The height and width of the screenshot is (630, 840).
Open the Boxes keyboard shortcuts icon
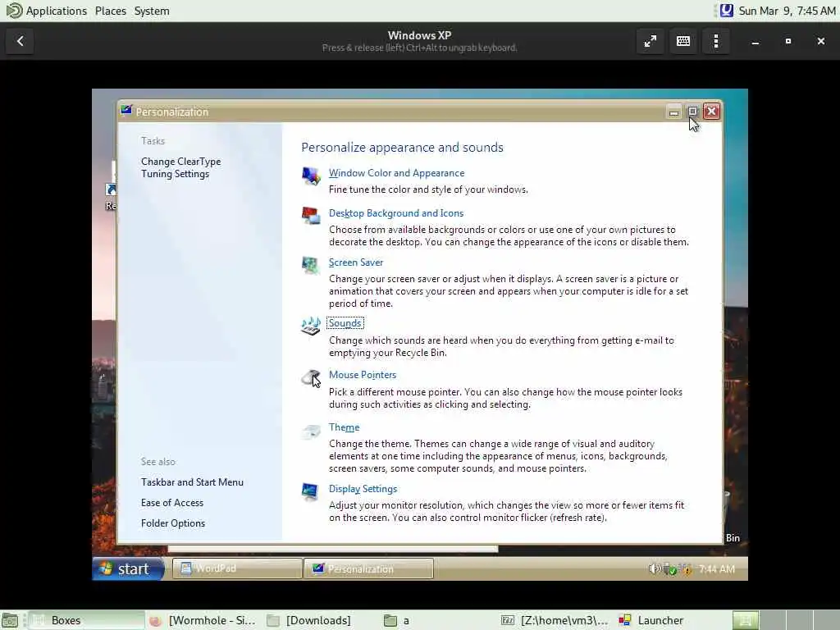[683, 41]
